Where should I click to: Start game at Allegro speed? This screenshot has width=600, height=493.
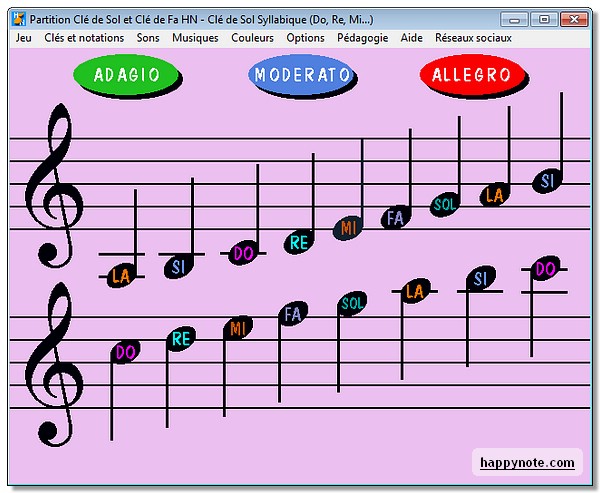[x=472, y=75]
